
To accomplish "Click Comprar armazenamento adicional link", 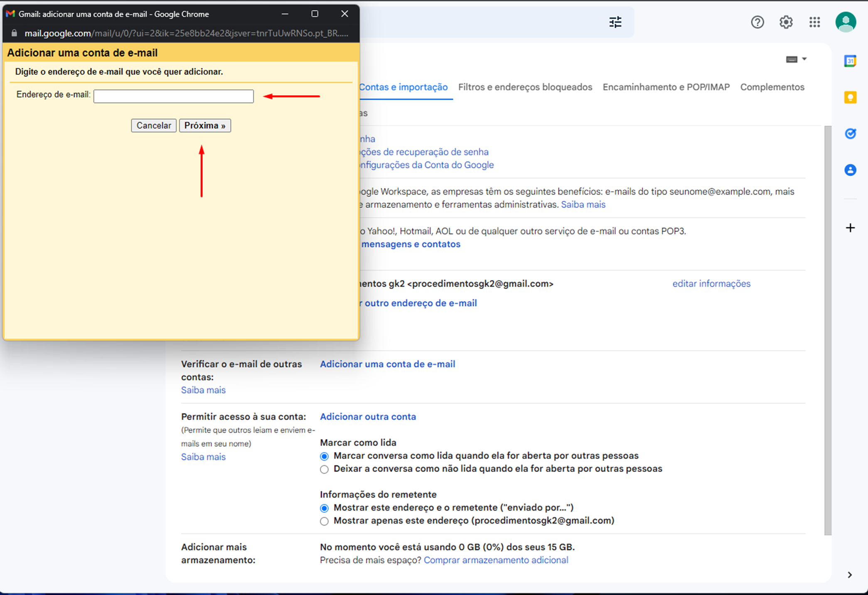I will 496,560.
